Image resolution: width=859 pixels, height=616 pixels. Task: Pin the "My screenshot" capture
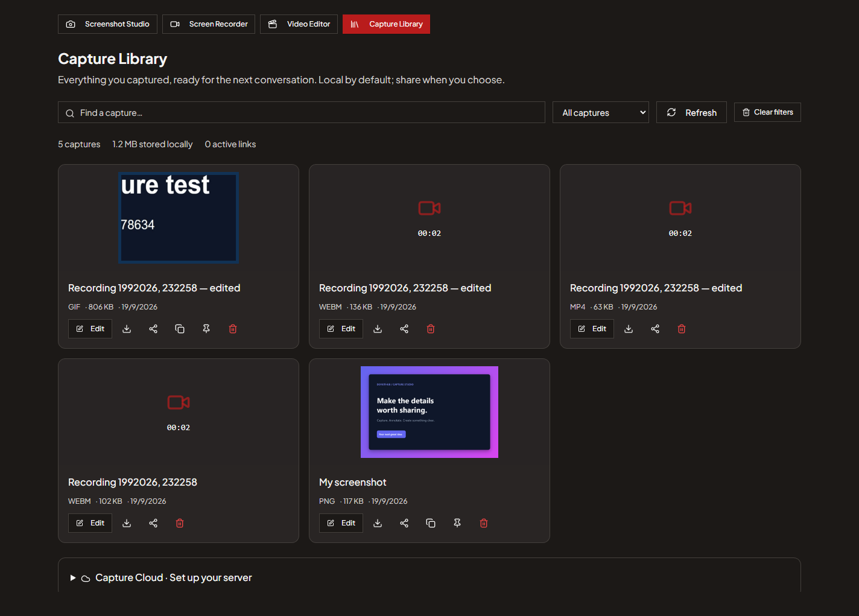[x=457, y=523]
